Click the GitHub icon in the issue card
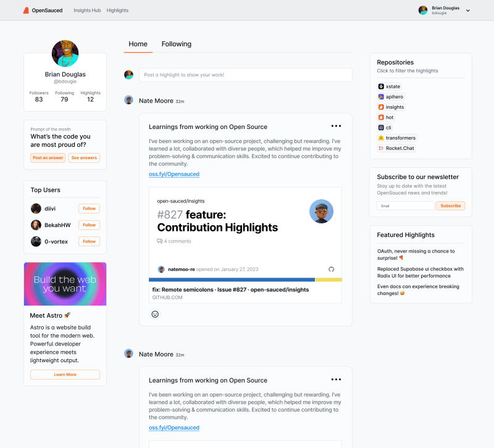The height and width of the screenshot is (448, 494). 331,269
